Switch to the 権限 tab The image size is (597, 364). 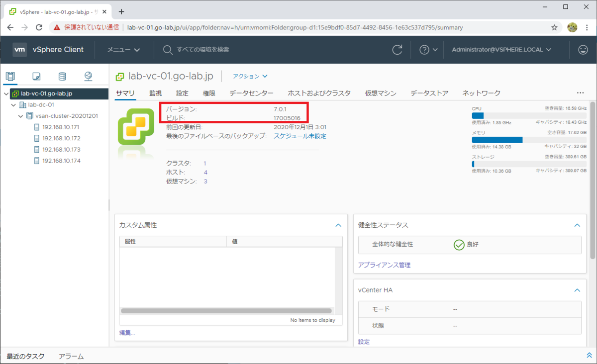209,93
